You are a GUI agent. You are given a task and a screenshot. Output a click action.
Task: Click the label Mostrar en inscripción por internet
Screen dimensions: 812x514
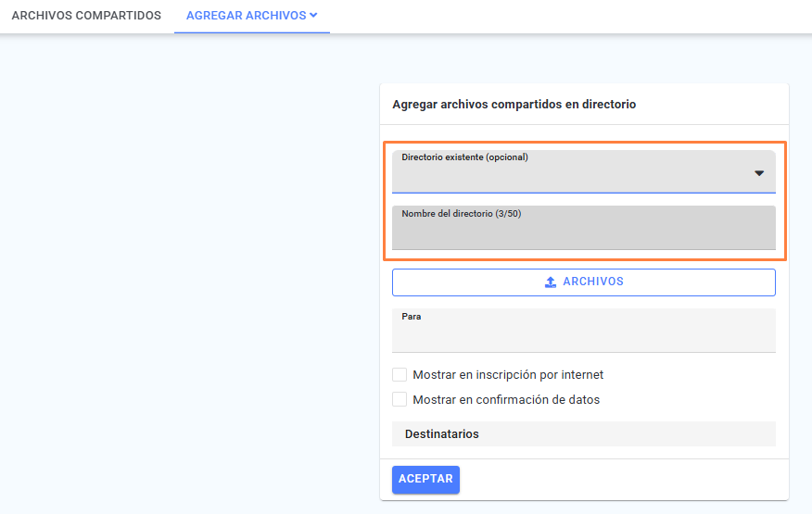point(508,375)
